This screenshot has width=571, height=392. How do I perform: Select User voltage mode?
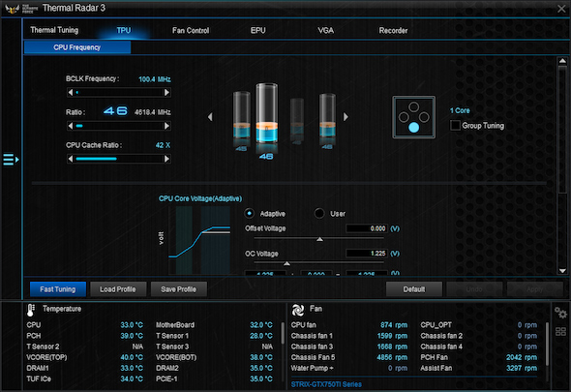pyautogui.click(x=319, y=214)
